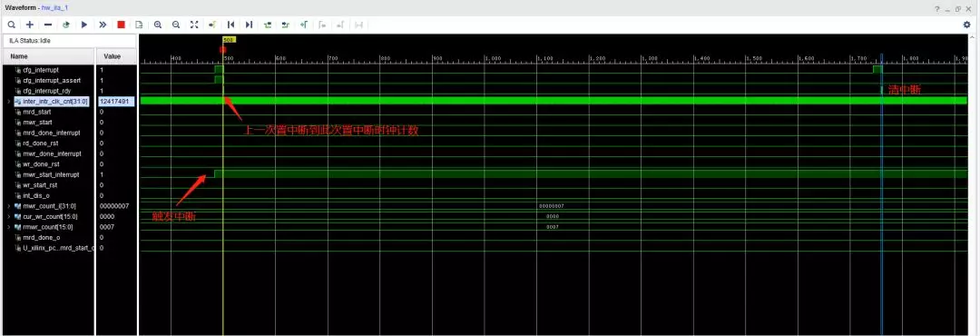This screenshot has height=336, width=980.
Task: Expand inter_intr_clk_cnt[31:0] bus
Action: pos(9,101)
